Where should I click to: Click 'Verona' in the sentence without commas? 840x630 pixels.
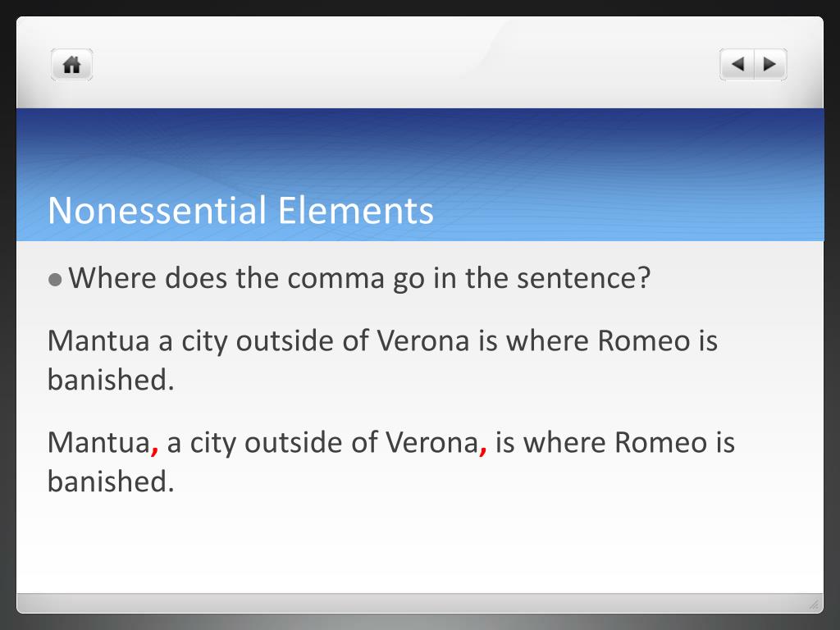click(423, 340)
